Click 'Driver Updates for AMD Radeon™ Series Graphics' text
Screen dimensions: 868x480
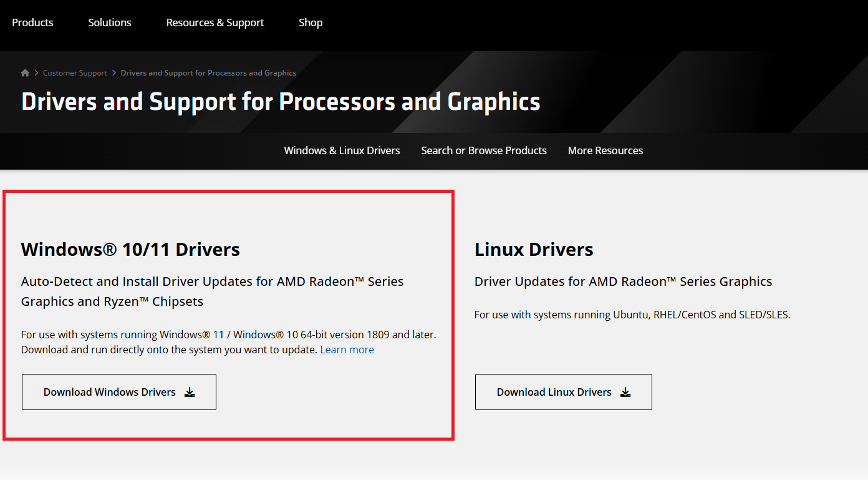(x=624, y=282)
